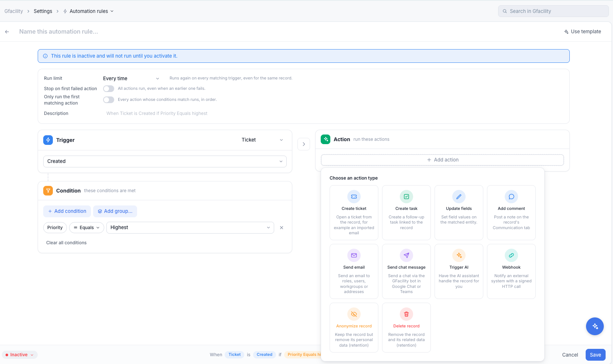Viewport: 613px width, 364px height.
Task: Choose the Update fields action type
Action: (459, 212)
